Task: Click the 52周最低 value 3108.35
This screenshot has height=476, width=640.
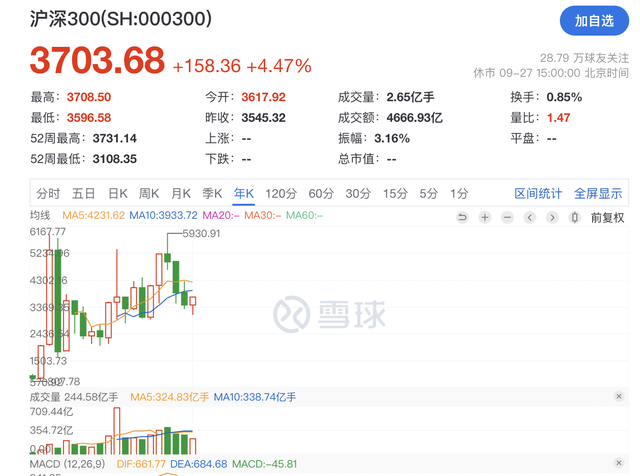Action: coord(114,159)
